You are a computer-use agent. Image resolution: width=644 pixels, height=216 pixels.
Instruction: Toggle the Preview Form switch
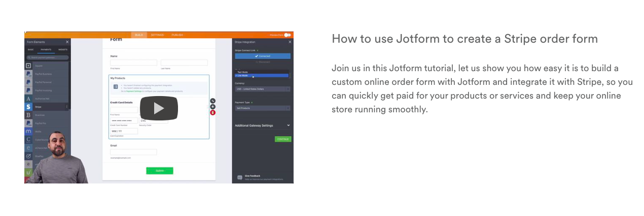288,35
